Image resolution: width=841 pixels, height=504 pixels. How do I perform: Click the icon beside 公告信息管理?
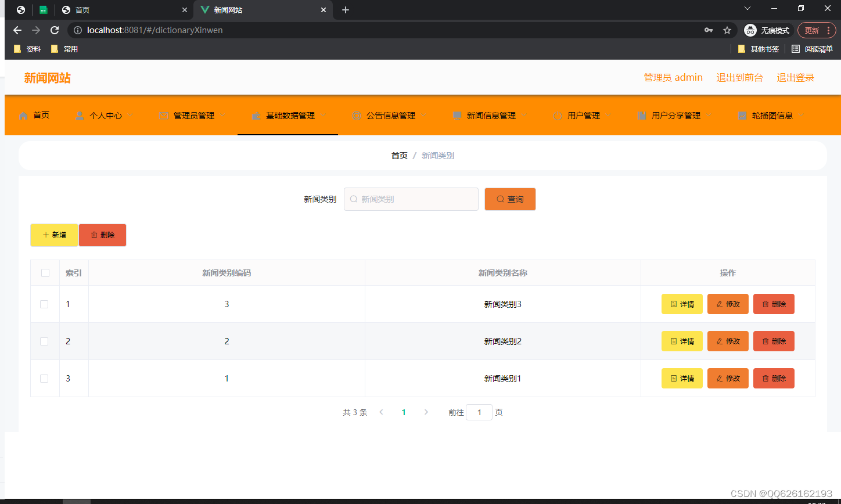tap(357, 116)
